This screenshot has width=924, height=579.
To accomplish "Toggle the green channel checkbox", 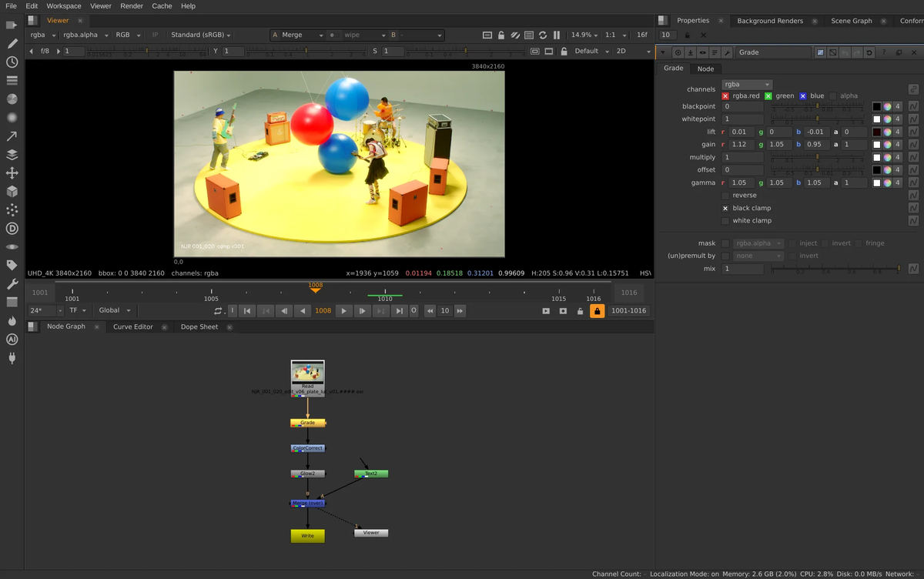I will [x=768, y=96].
